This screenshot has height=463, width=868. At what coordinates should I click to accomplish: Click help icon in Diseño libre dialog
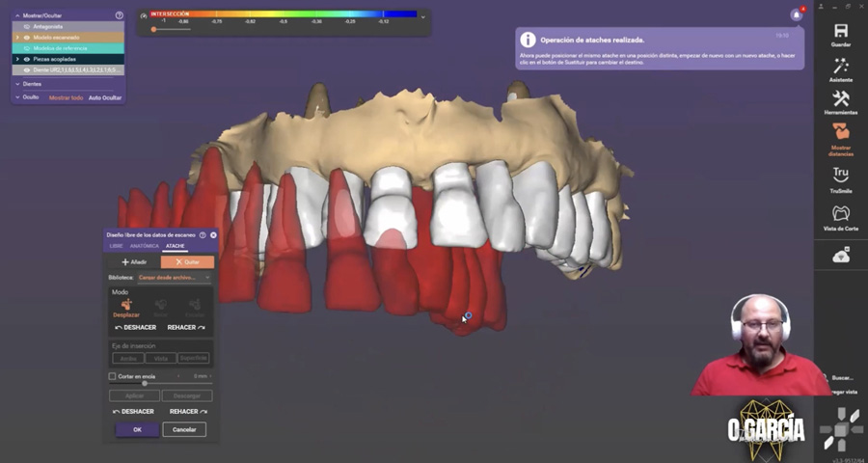tap(203, 234)
